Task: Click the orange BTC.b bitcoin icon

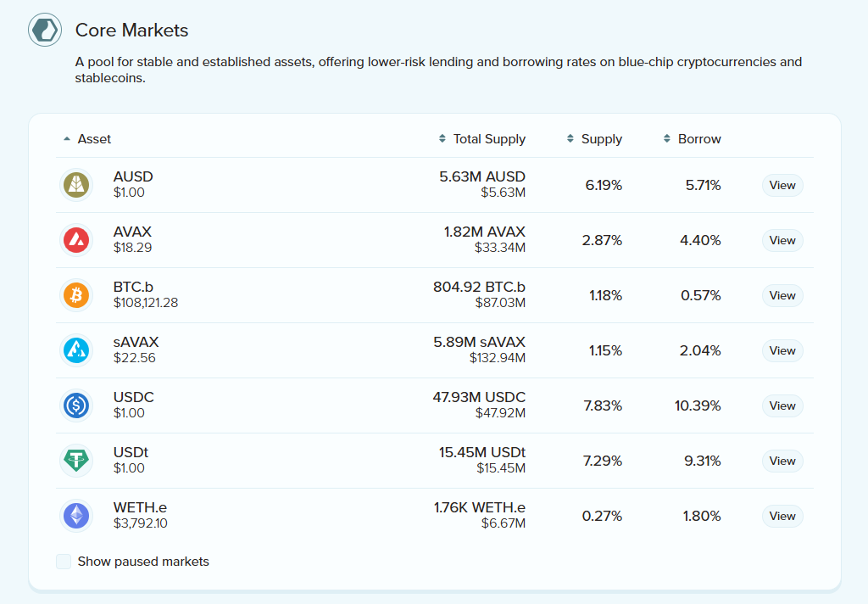Action: pyautogui.click(x=76, y=295)
